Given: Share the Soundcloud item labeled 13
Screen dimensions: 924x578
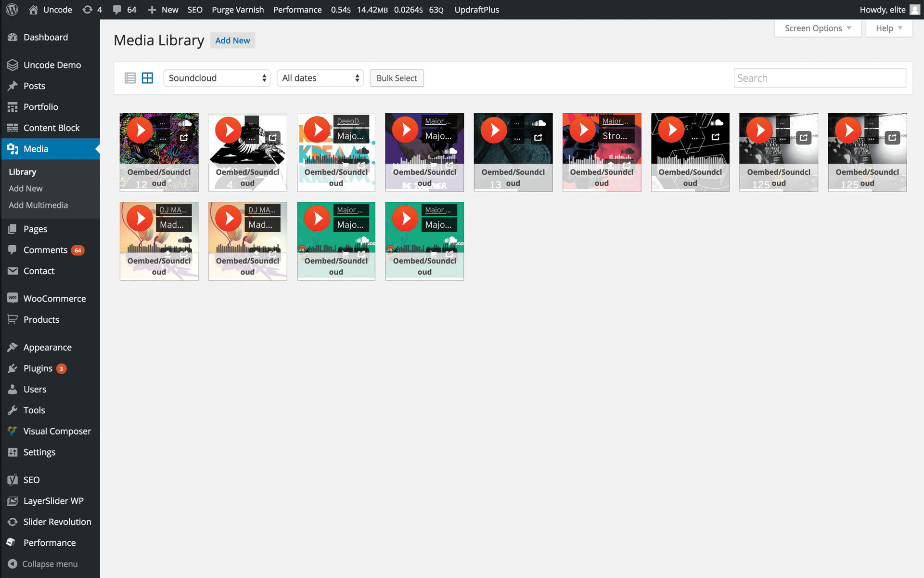Looking at the screenshot, I should coord(538,138).
